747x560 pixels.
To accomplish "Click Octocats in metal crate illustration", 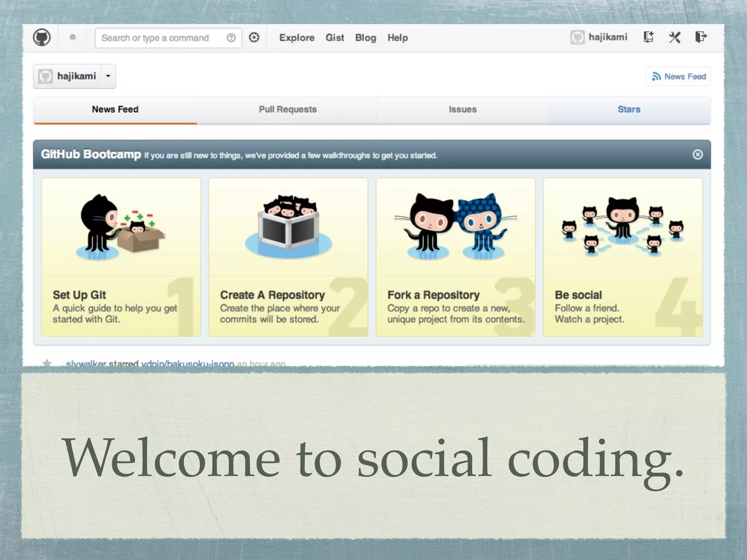I will [289, 226].
